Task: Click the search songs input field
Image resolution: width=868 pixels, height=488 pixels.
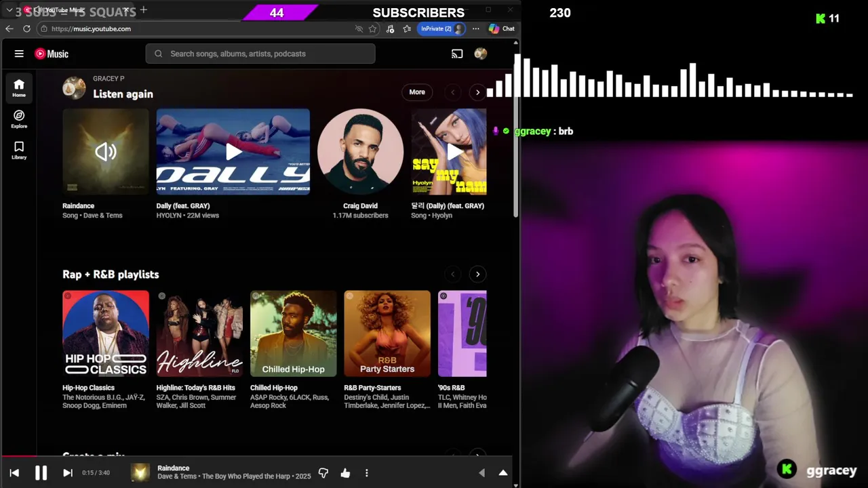Action: tap(260, 54)
